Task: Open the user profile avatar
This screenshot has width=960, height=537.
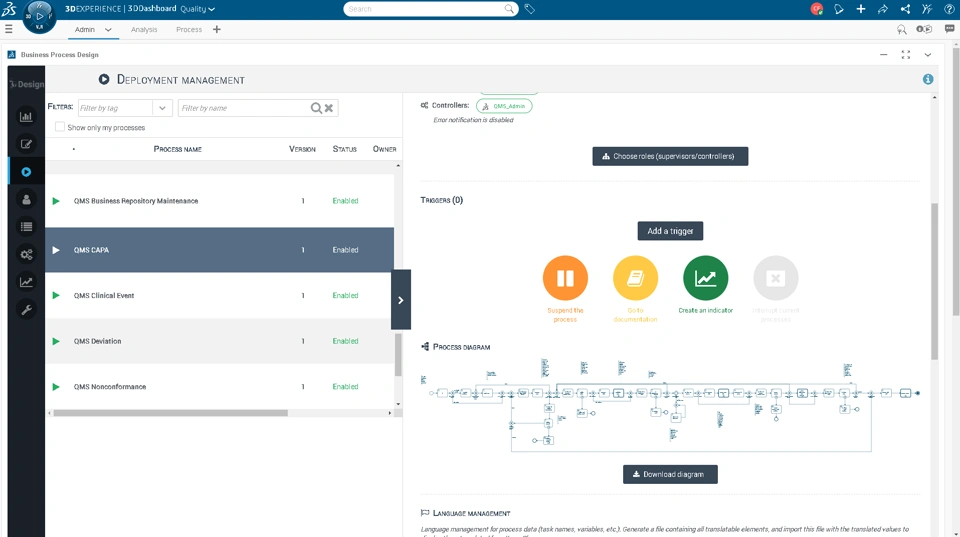Action: [816, 9]
